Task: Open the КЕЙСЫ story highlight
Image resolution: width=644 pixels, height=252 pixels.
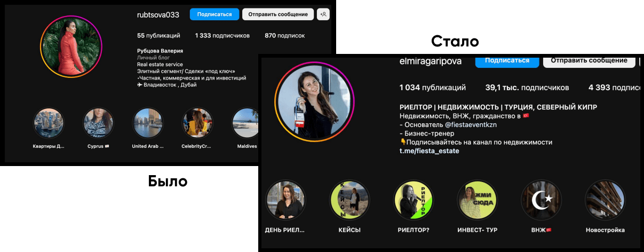Action: [x=349, y=200]
